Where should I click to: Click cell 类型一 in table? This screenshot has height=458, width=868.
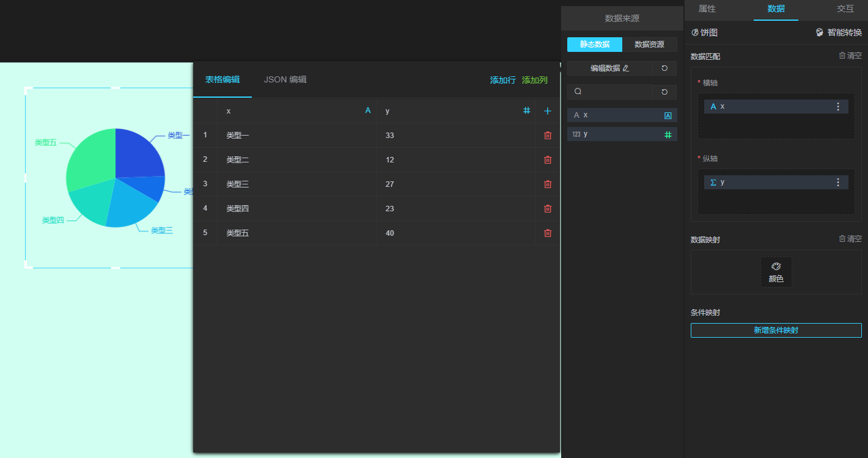point(296,136)
